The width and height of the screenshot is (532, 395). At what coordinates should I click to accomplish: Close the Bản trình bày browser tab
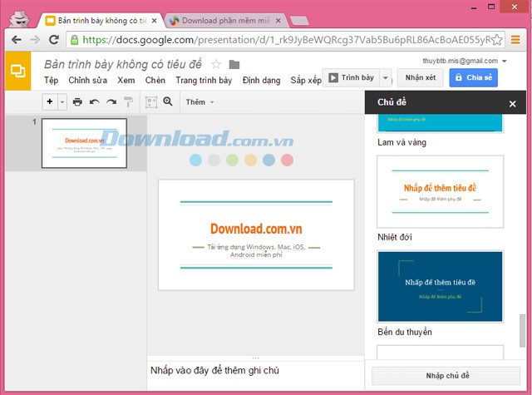coord(154,21)
